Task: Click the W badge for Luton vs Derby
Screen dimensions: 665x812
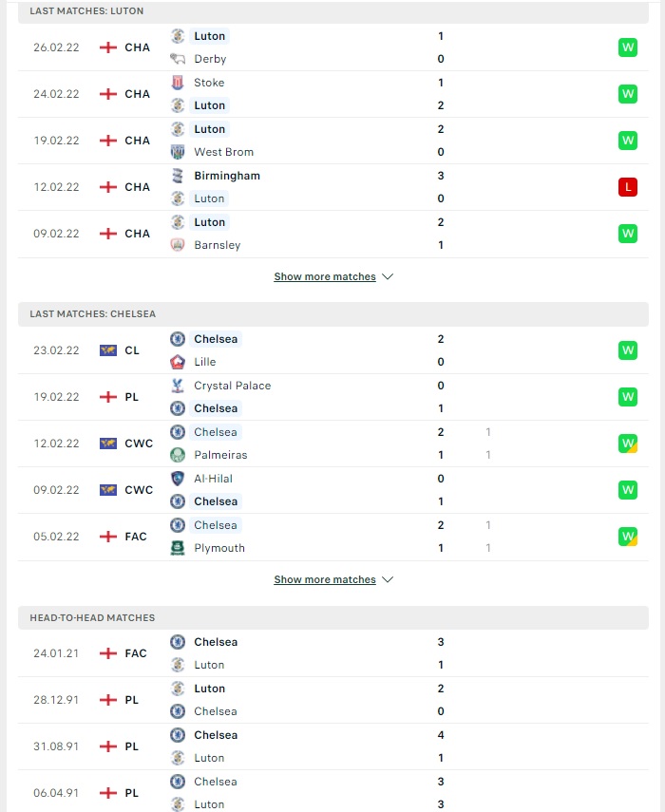Action: [628, 47]
